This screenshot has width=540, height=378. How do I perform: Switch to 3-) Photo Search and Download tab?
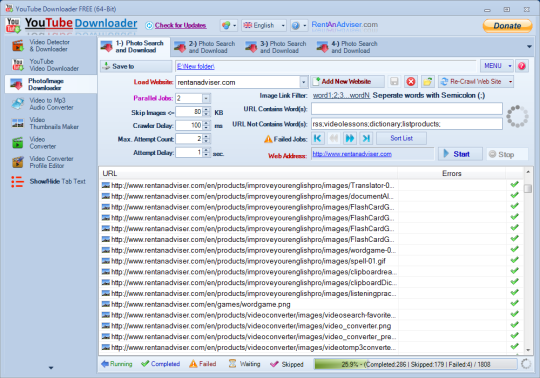point(277,47)
